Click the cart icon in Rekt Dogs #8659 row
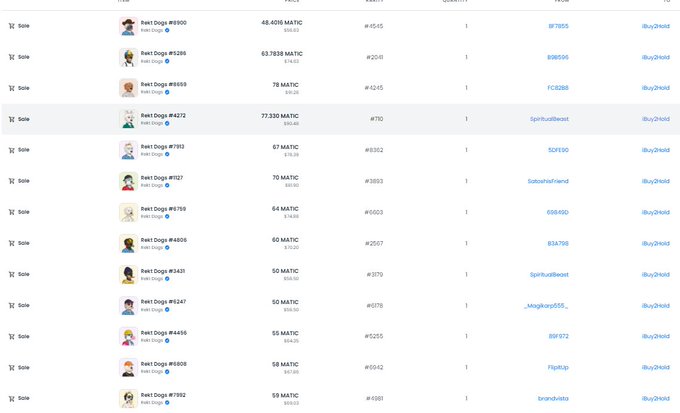The height and width of the screenshot is (413, 680). click(11, 88)
